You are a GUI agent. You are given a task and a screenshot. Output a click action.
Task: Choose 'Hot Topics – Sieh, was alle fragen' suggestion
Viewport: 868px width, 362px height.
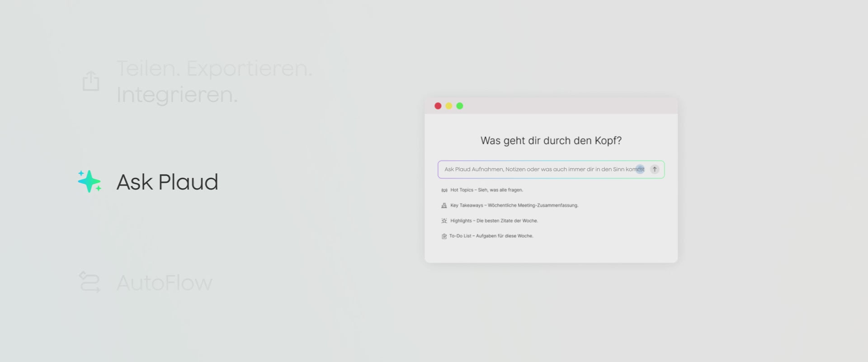[x=486, y=190]
